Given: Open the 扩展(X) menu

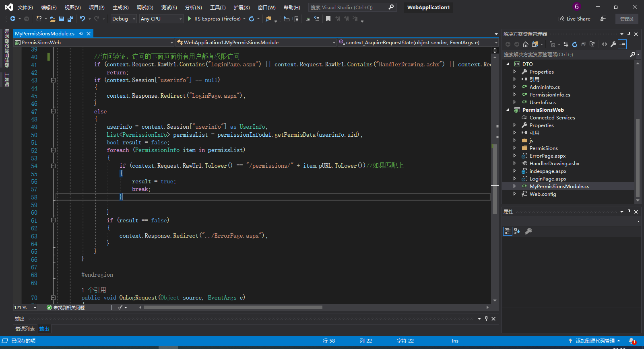Looking at the screenshot, I should click(242, 8).
